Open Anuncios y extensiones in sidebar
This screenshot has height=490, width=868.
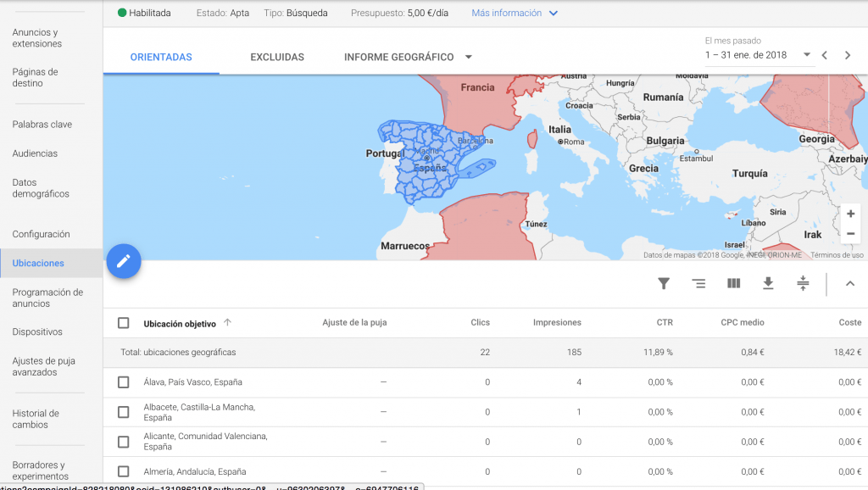click(37, 37)
